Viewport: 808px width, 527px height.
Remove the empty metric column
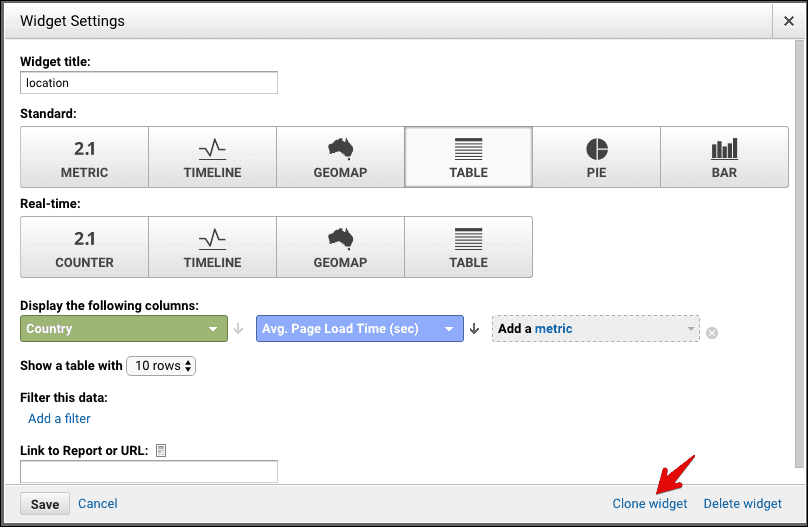point(712,333)
